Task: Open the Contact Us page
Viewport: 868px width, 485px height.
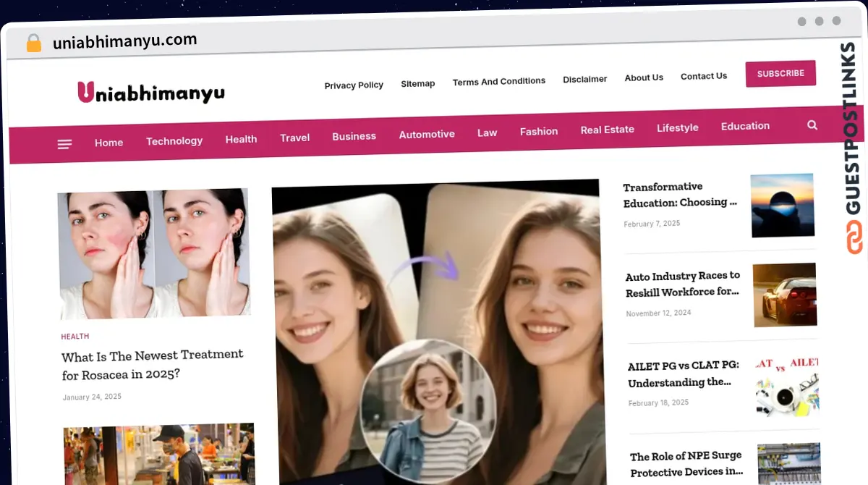Action: [703, 75]
